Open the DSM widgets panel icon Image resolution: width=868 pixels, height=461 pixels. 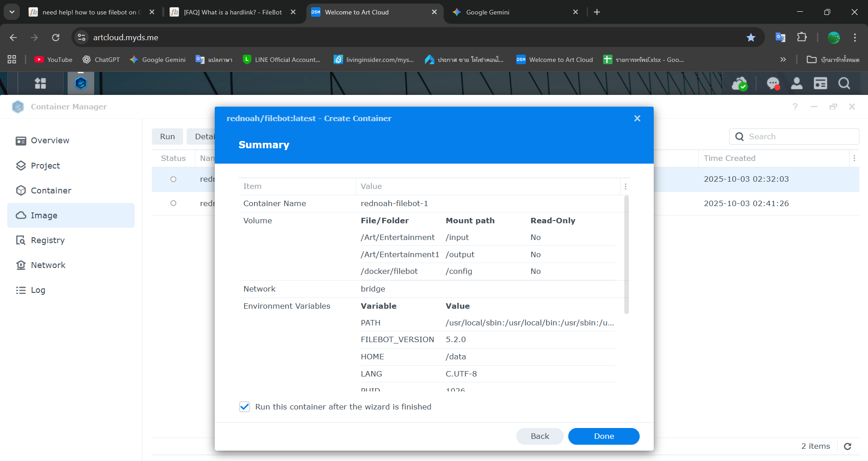pyautogui.click(x=820, y=84)
